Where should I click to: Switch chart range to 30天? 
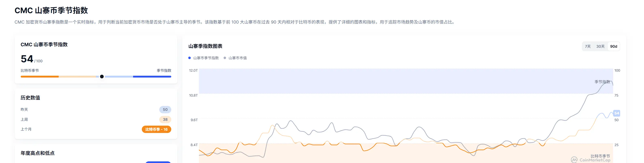600,46
